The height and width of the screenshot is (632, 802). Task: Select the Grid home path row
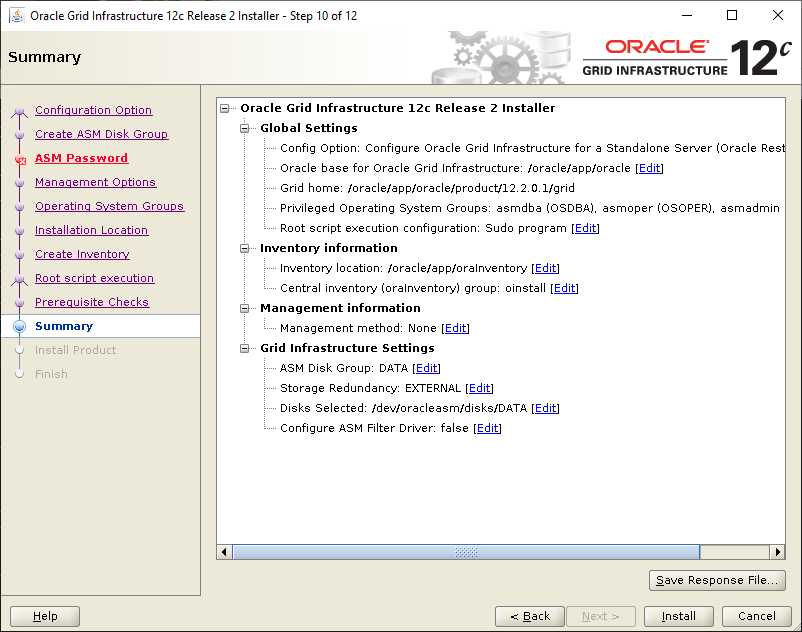click(x=427, y=188)
